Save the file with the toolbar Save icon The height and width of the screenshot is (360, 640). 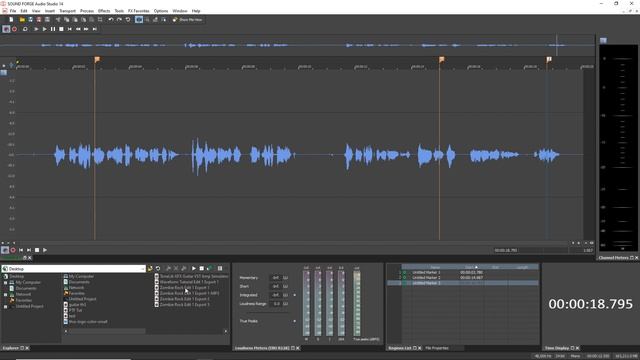30,20
